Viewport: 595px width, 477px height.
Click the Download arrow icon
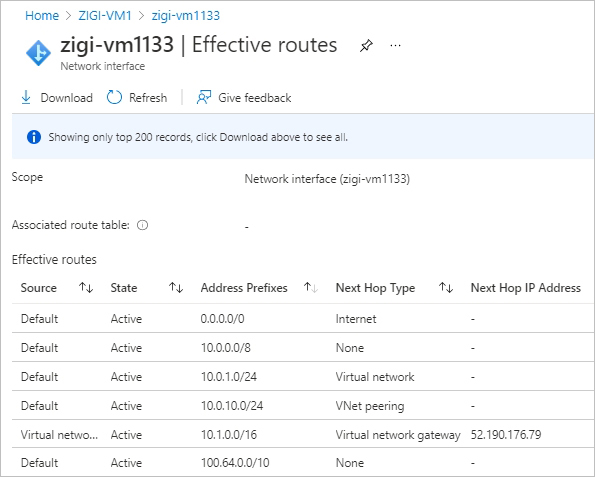(26, 98)
